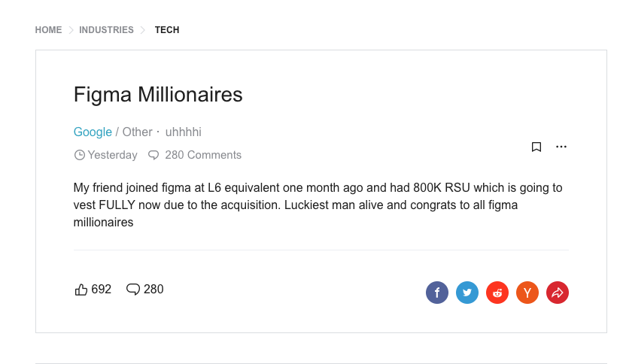This screenshot has width=617, height=364.
Task: Jump to the 280 Comments link
Action: coord(202,155)
